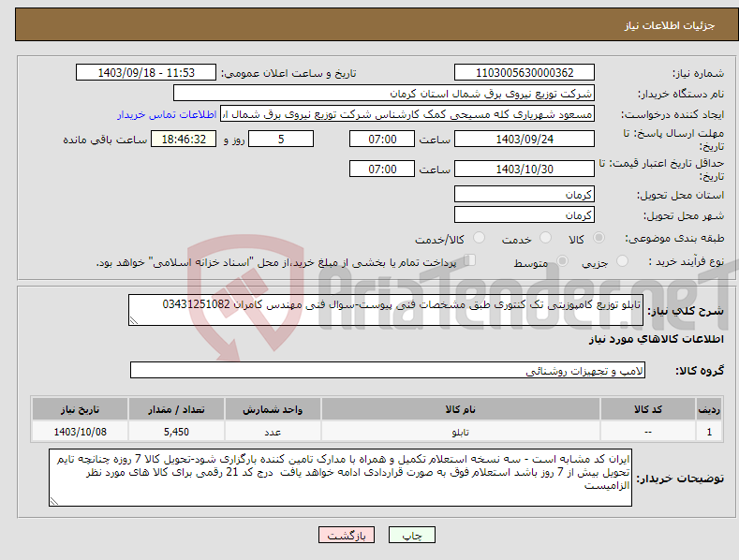Image resolution: width=739 pixels, height=560 pixels.
Task: Click the delivery province field کرمان
Action: point(525,194)
